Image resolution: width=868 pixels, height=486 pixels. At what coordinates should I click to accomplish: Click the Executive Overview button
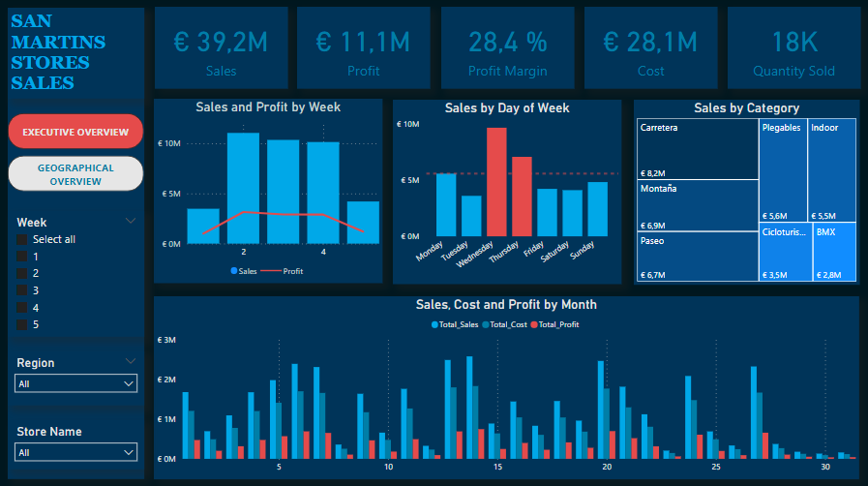pyautogui.click(x=75, y=132)
